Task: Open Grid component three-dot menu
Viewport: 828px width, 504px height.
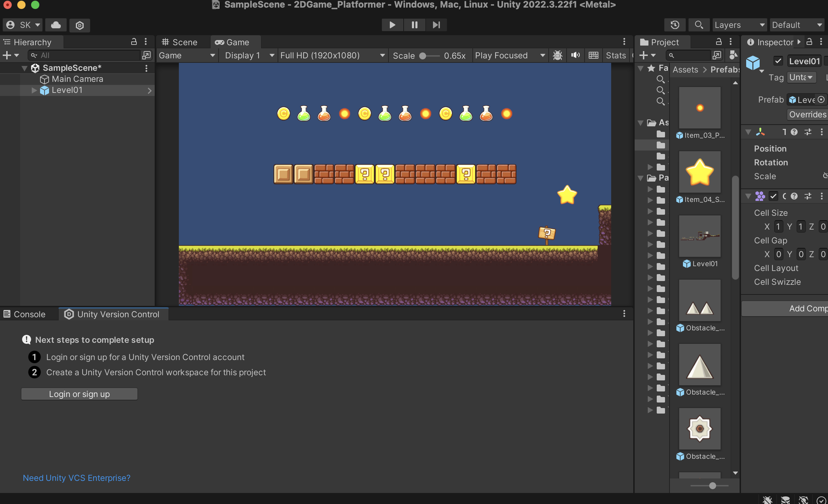Action: (x=822, y=196)
